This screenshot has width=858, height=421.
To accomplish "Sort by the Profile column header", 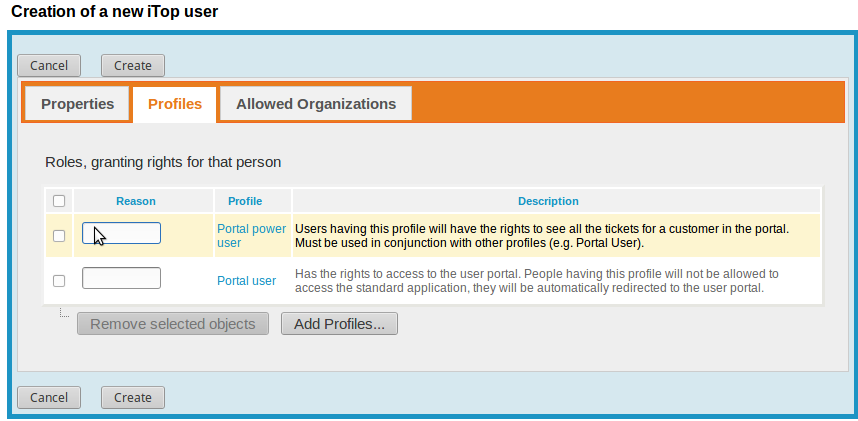I will click(x=245, y=201).
